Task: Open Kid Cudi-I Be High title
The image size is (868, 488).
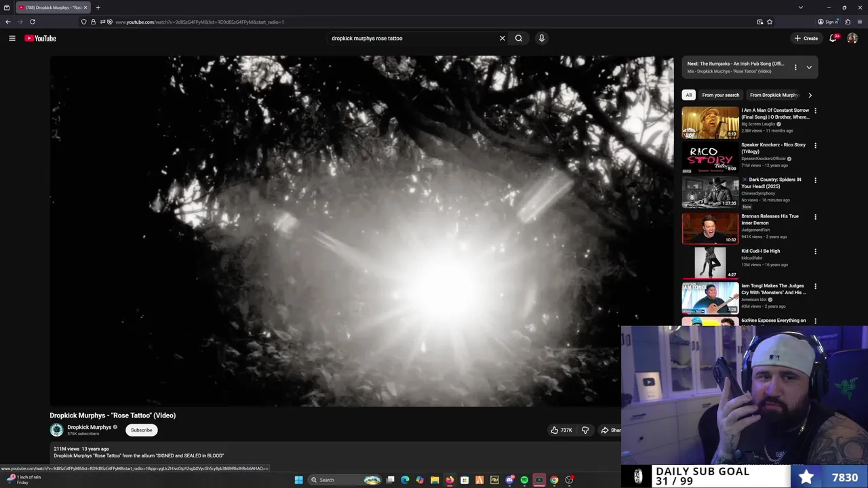Action: coord(761,251)
